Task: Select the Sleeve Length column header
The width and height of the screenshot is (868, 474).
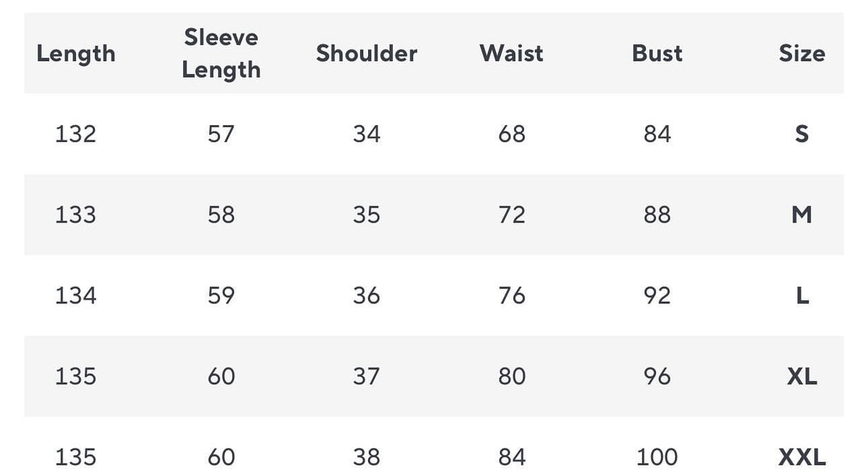Action: (x=221, y=53)
